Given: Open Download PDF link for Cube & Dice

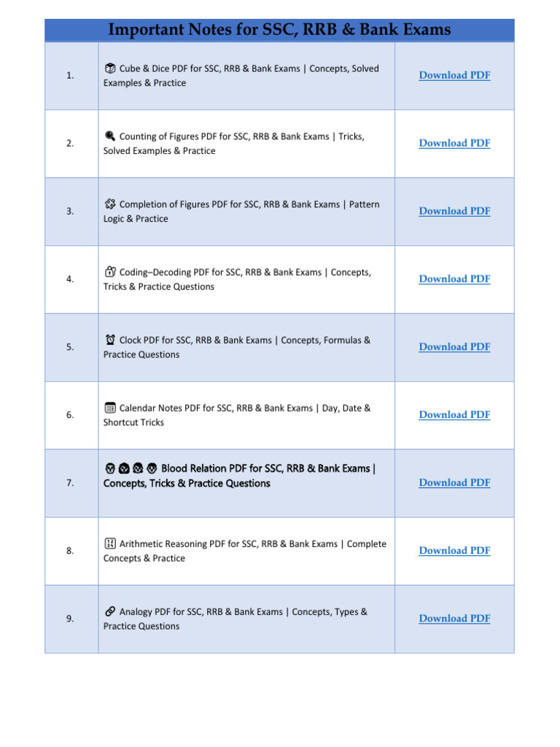Looking at the screenshot, I should pos(454,75).
